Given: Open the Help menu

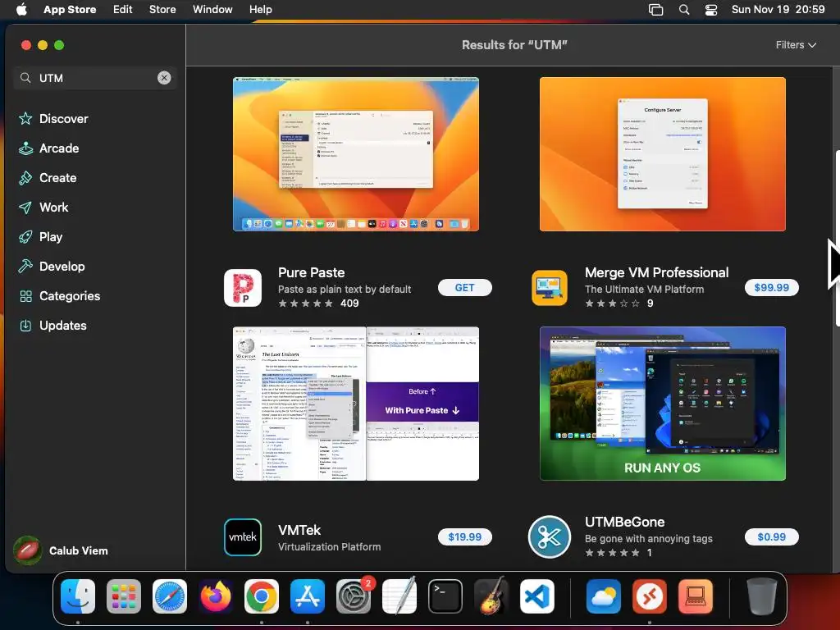Looking at the screenshot, I should 260,10.
